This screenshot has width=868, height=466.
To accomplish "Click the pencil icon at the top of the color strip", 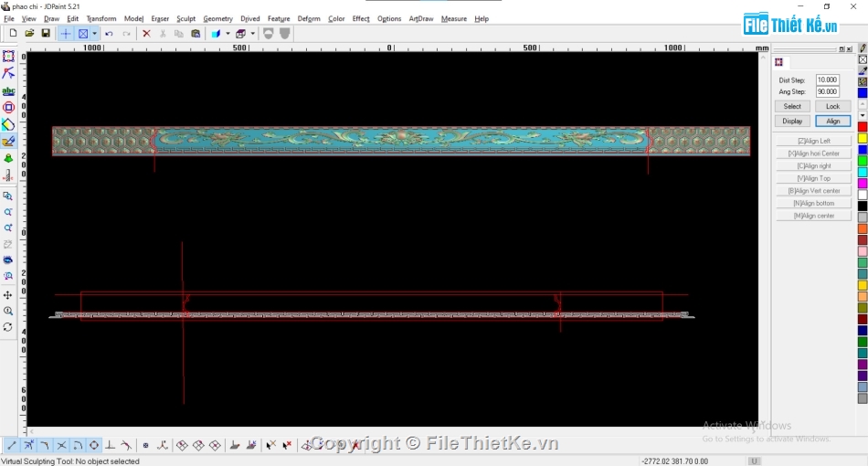I will [863, 48].
